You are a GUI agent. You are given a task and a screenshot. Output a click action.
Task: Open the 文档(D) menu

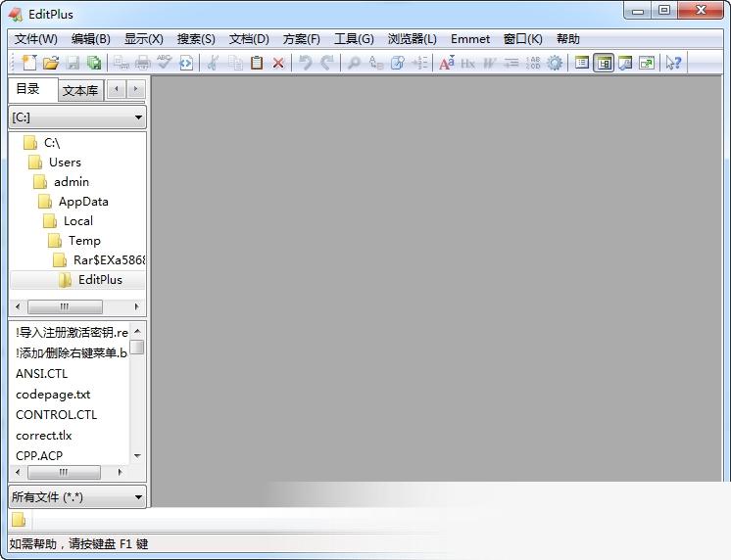(x=249, y=39)
